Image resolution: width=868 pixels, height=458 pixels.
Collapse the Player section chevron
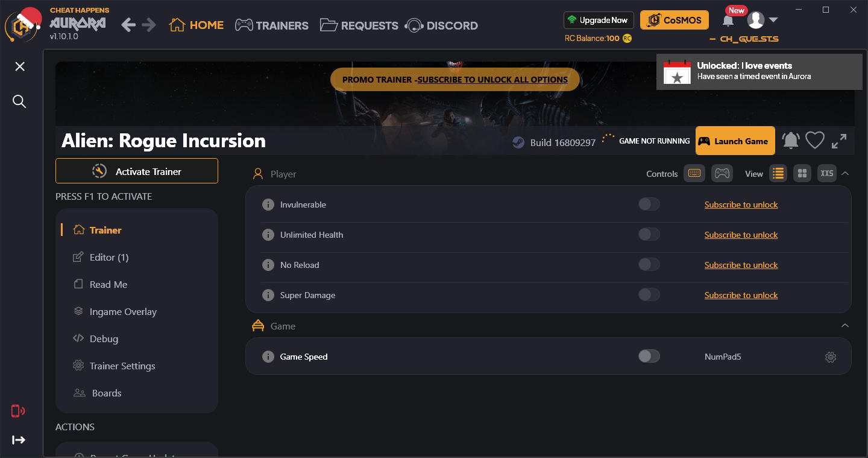[845, 173]
